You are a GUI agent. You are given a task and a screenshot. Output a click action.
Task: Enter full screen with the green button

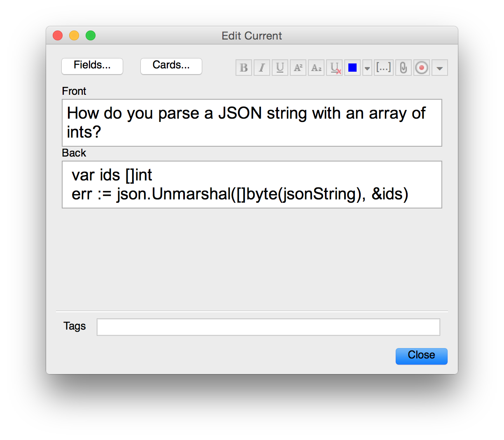90,35
